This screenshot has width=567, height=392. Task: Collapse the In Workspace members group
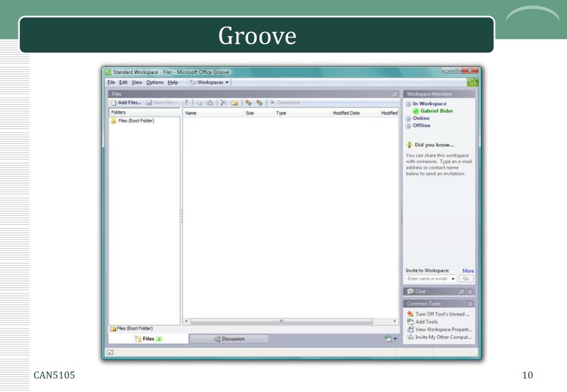point(408,104)
